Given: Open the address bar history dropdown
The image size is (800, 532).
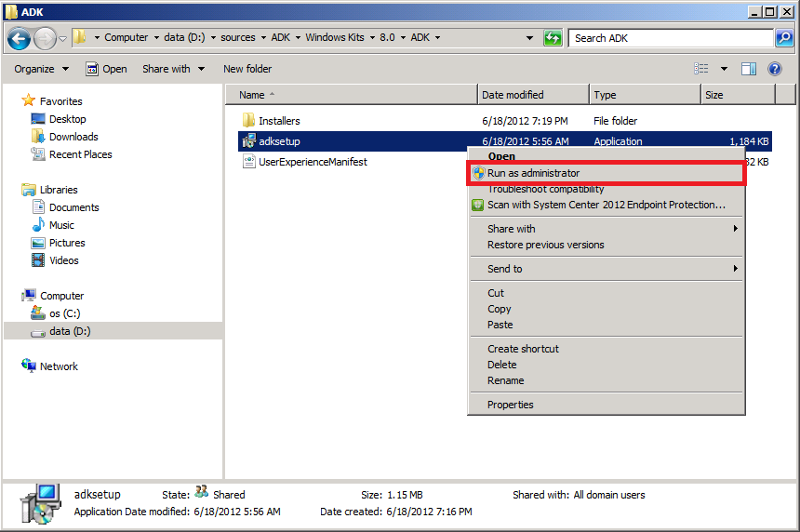Looking at the screenshot, I should [529, 38].
